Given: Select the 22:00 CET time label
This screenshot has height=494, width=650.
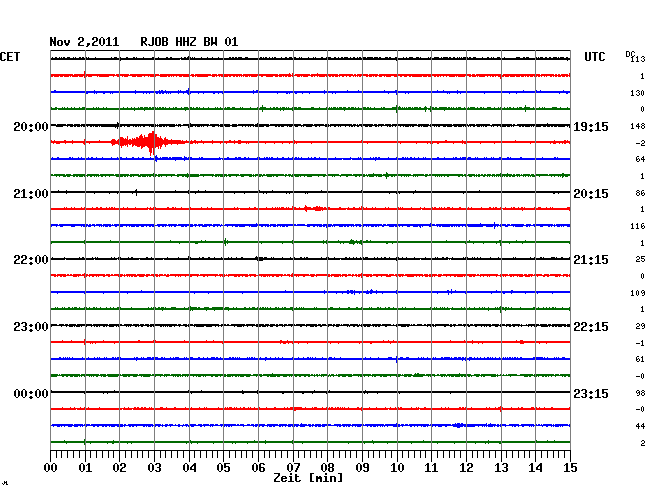Looking at the screenshot, I should click(x=31, y=260).
